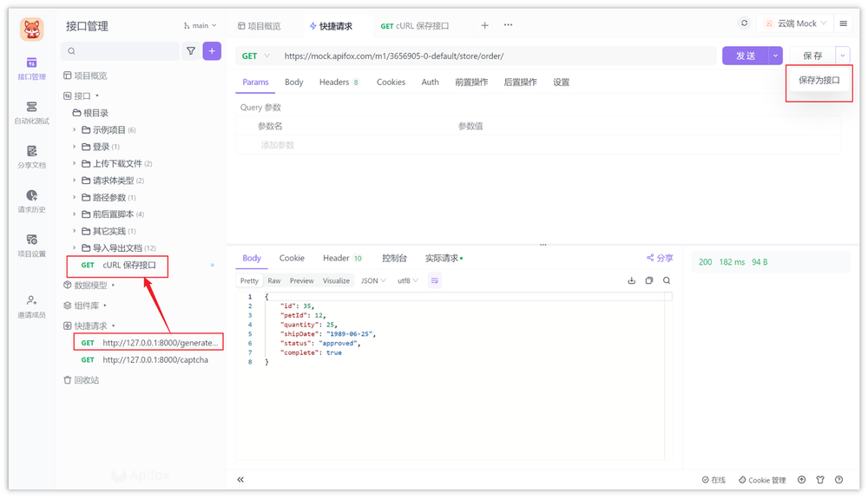Enable the Visualize response view
The image size is (868, 500).
pos(336,280)
